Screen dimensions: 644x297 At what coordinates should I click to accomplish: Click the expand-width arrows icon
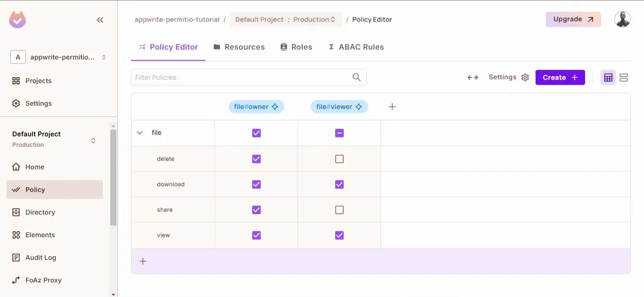473,77
